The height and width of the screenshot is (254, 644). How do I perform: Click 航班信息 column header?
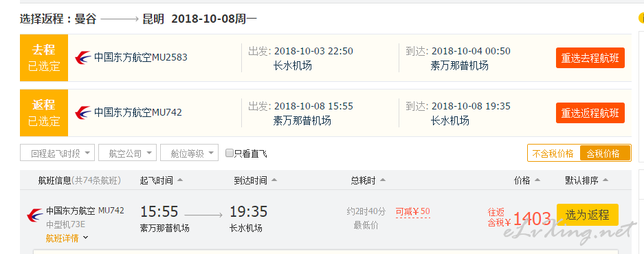54,180
